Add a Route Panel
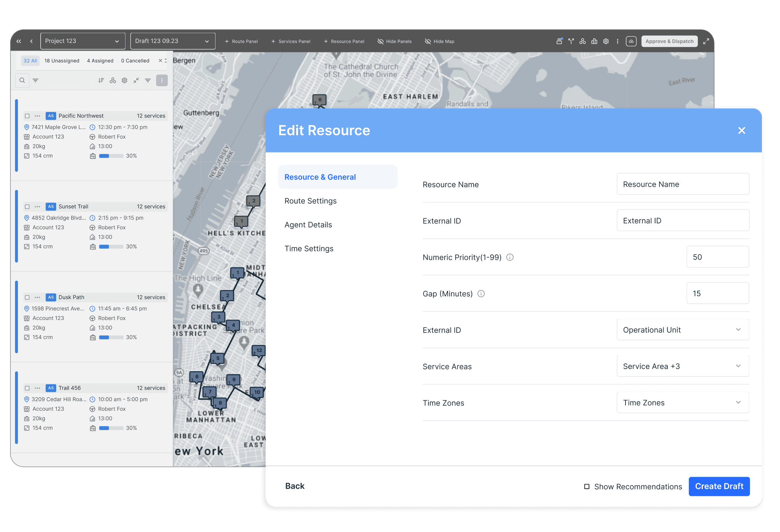The height and width of the screenshot is (532, 780). click(241, 41)
